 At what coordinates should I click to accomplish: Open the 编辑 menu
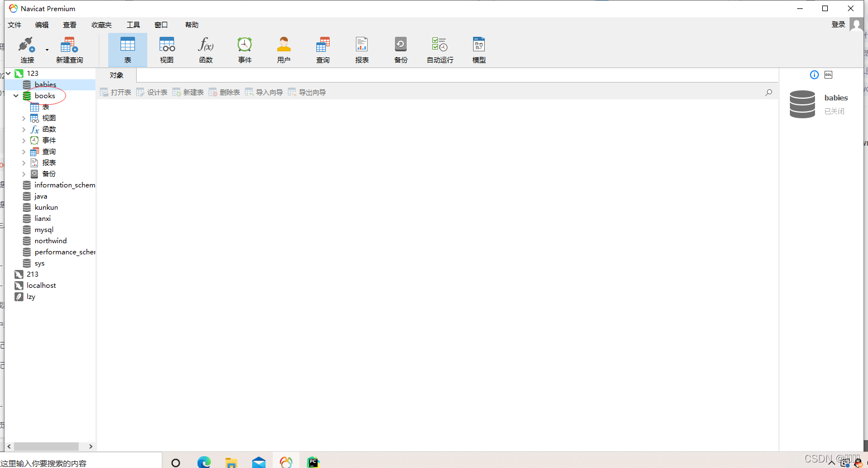42,25
